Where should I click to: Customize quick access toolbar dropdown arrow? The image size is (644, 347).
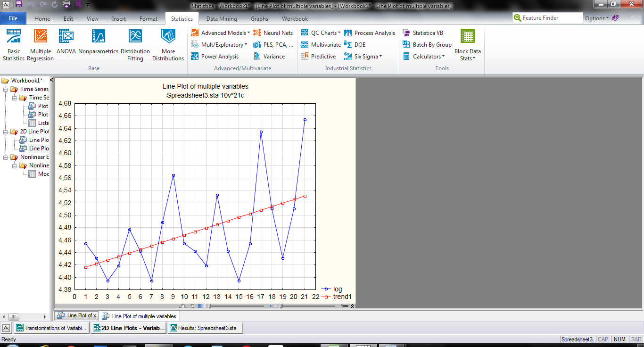88,5
